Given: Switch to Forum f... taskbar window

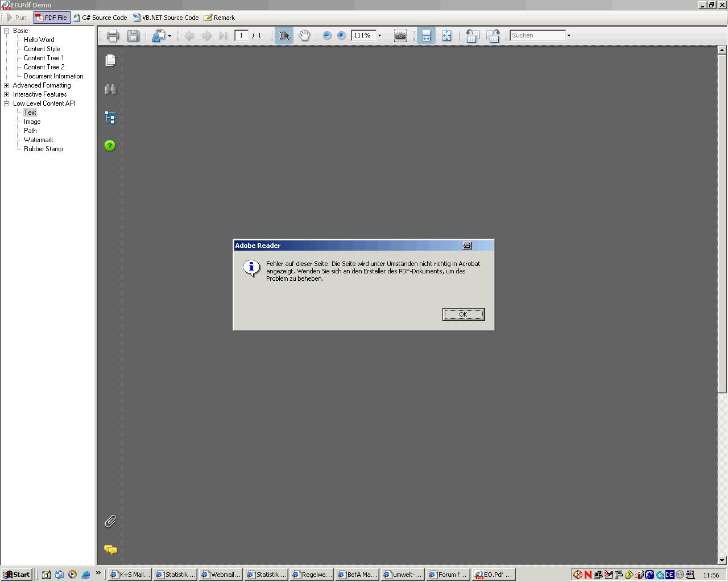Looking at the screenshot, I should coord(448,575).
